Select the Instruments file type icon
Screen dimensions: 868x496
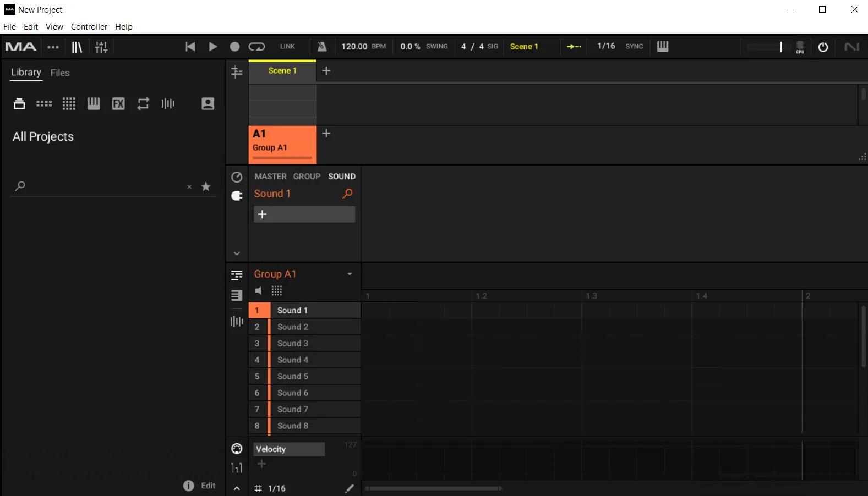(x=94, y=103)
